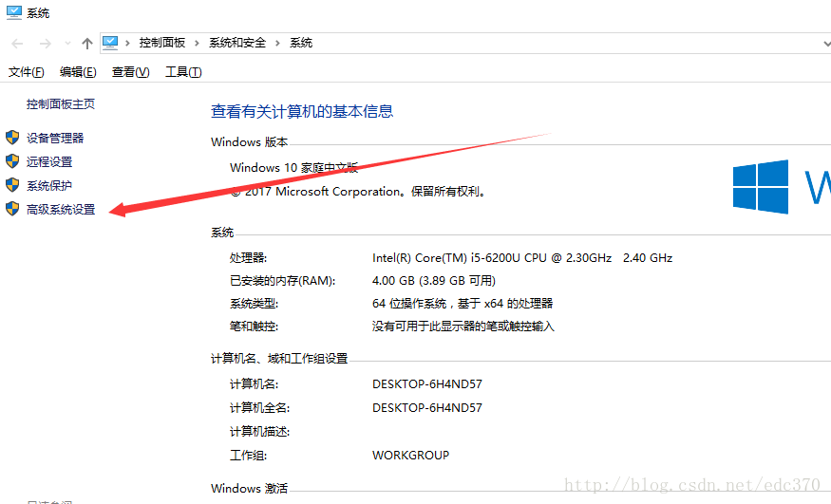Open 高级系统设置 link
Image resolution: width=831 pixels, height=504 pixels.
pos(61,210)
